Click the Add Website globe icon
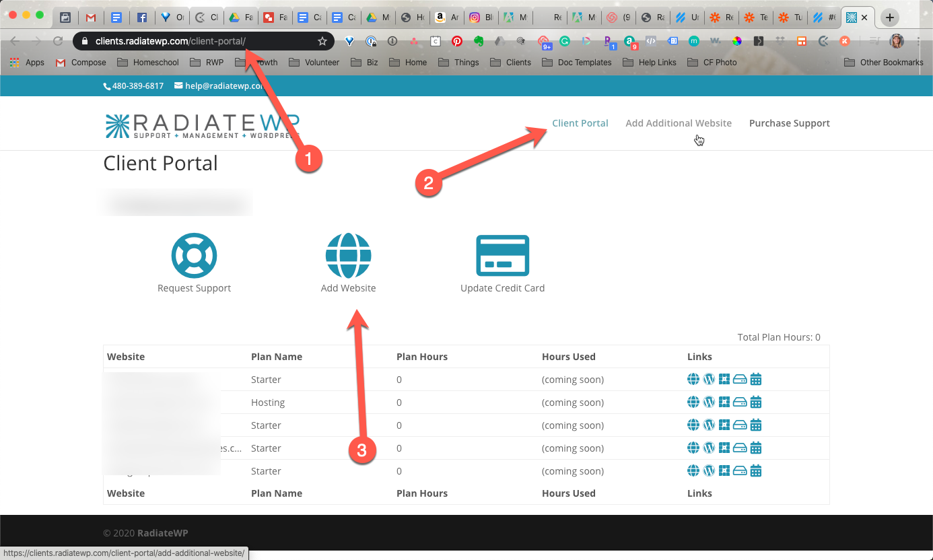 348,256
